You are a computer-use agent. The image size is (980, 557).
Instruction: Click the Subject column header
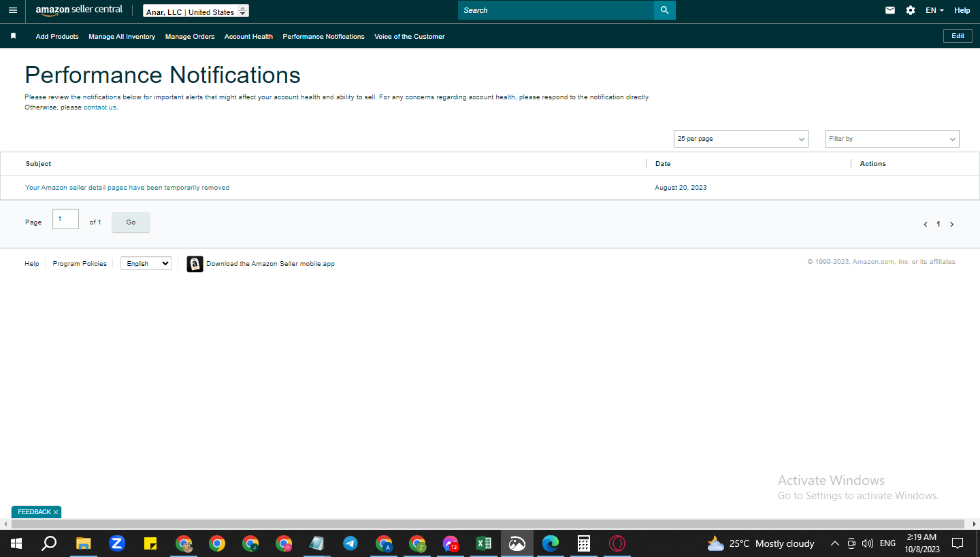pos(38,164)
